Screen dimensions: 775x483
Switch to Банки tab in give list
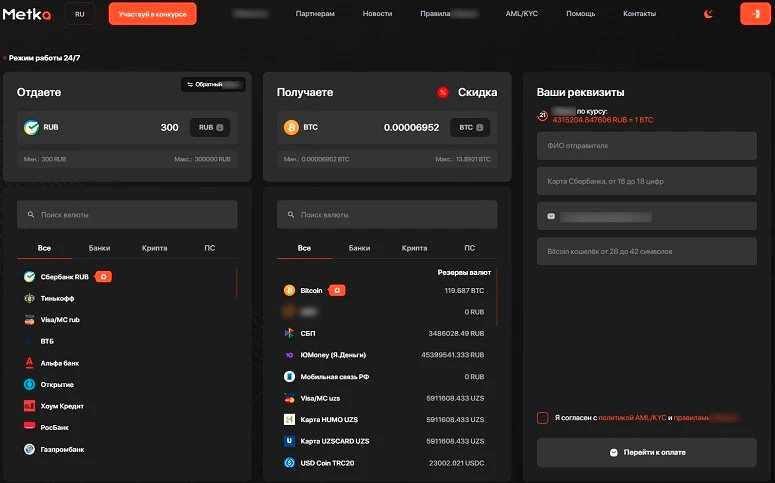(99, 247)
